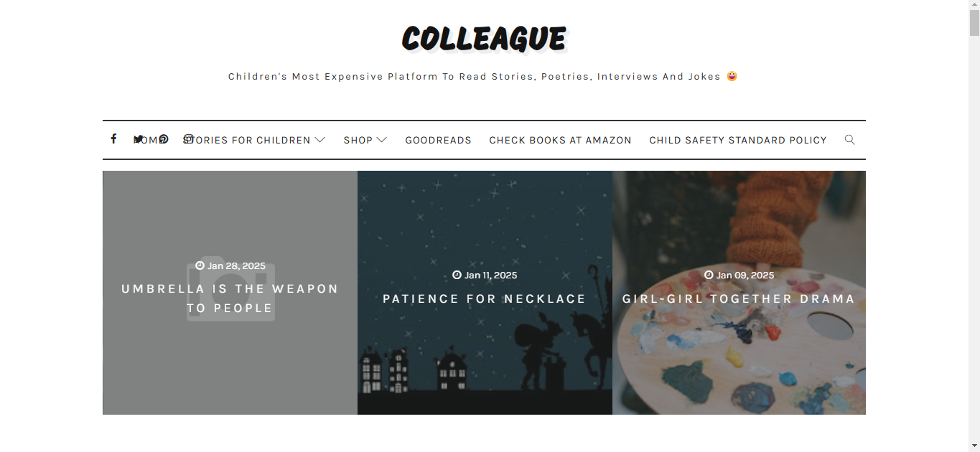Image resolution: width=980 pixels, height=452 pixels.
Task: Click the camera placeholder image icon
Action: click(x=230, y=288)
